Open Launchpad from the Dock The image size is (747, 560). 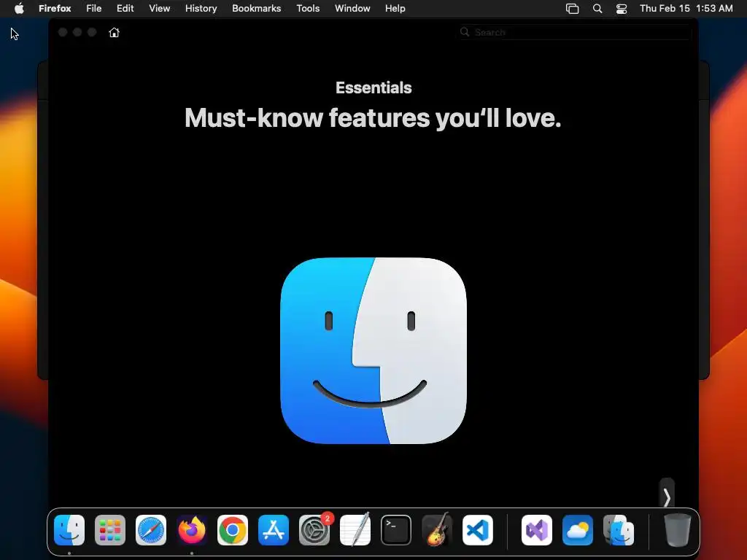tap(110, 530)
